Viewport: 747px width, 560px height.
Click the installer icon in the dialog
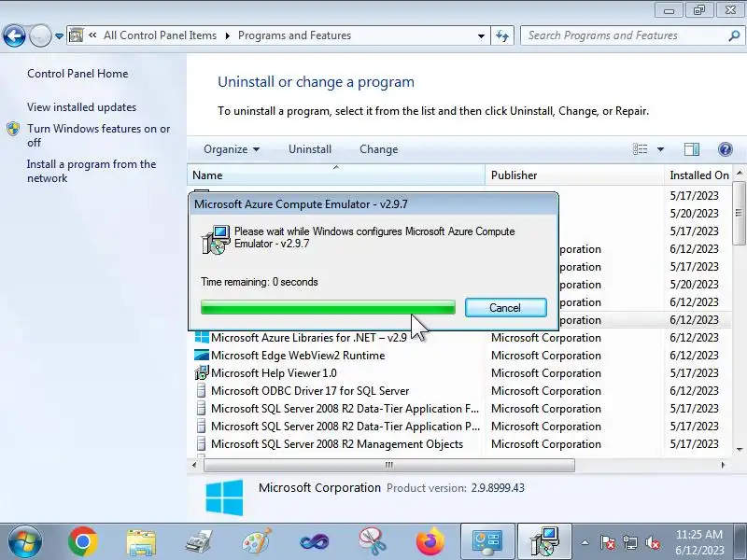(x=217, y=240)
